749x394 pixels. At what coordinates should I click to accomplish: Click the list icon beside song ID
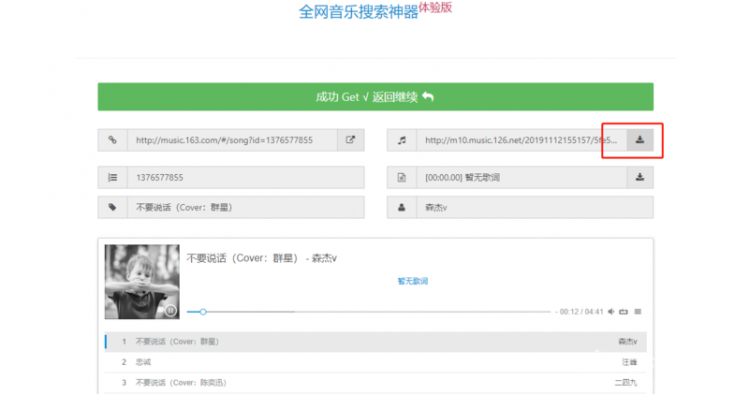112,177
